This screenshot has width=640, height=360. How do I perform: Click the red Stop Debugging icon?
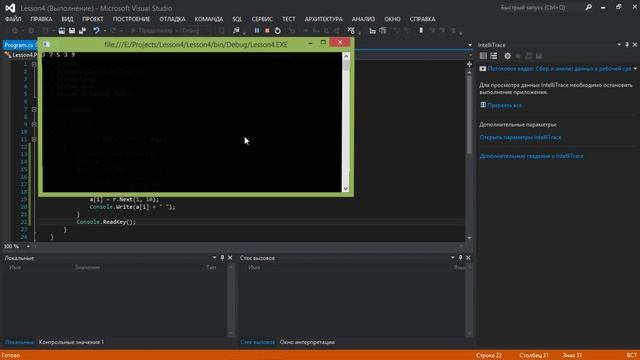pyautogui.click(x=267, y=30)
